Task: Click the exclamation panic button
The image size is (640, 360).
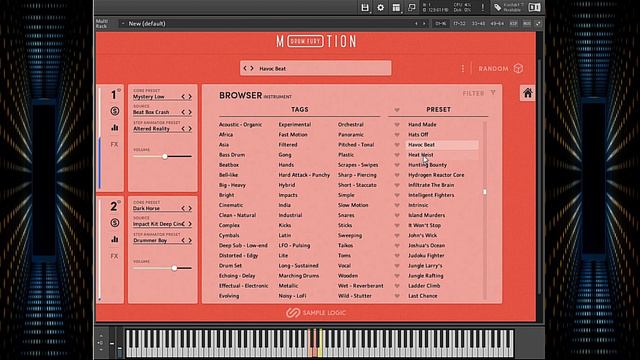Action: 483,7
